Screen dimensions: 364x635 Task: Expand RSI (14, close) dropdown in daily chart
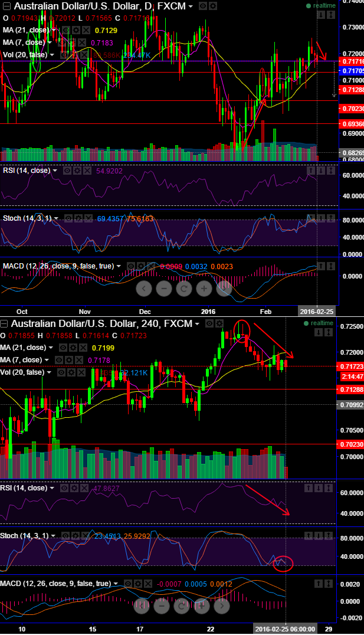tap(55, 171)
